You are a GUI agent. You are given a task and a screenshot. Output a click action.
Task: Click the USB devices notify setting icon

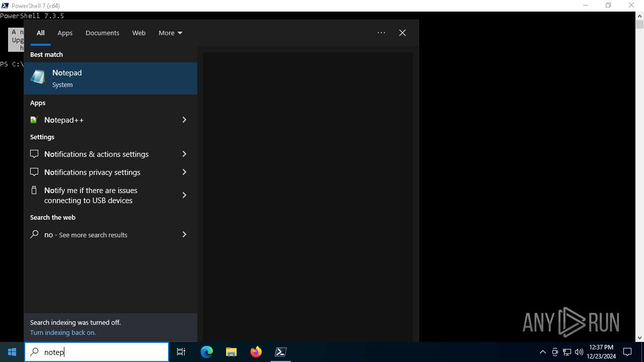34,190
